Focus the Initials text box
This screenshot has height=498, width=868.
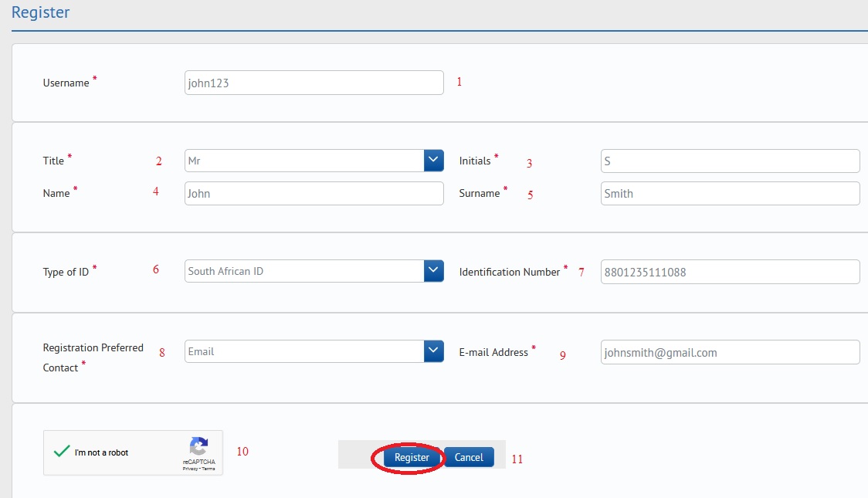(730, 161)
